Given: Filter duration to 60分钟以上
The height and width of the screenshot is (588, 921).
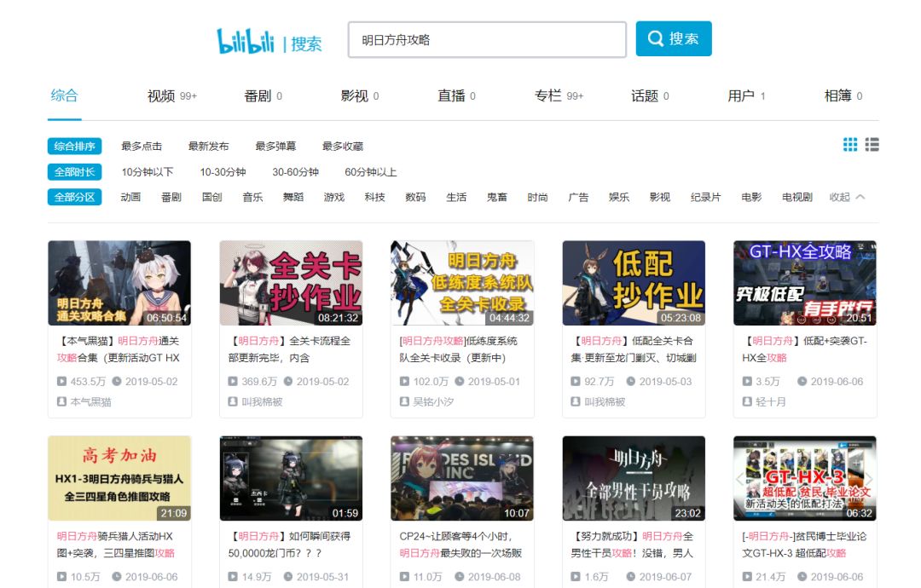Looking at the screenshot, I should tap(371, 172).
